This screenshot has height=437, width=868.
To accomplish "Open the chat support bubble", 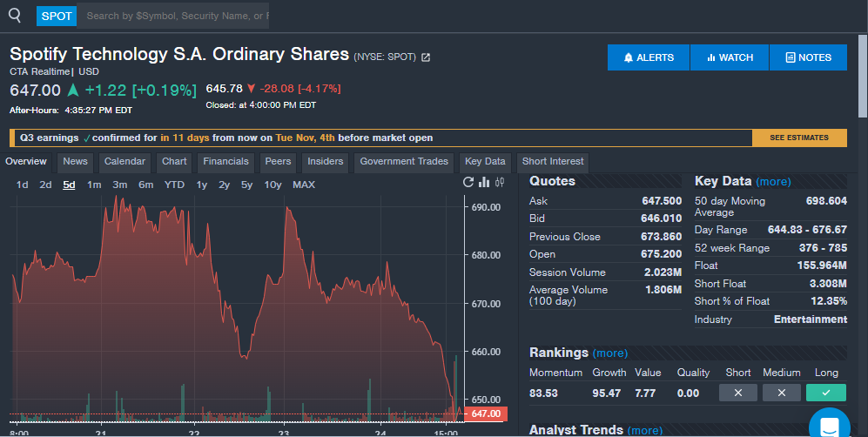I will tap(828, 427).
